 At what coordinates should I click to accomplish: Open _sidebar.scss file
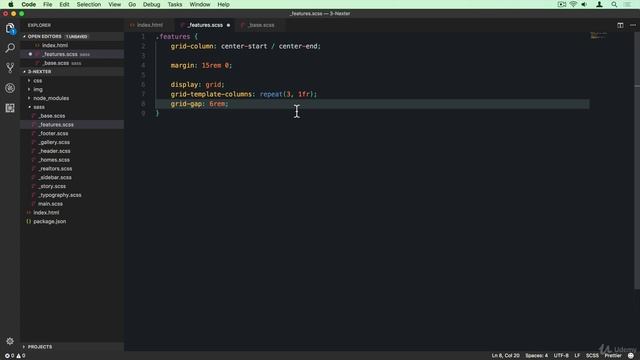coord(55,178)
